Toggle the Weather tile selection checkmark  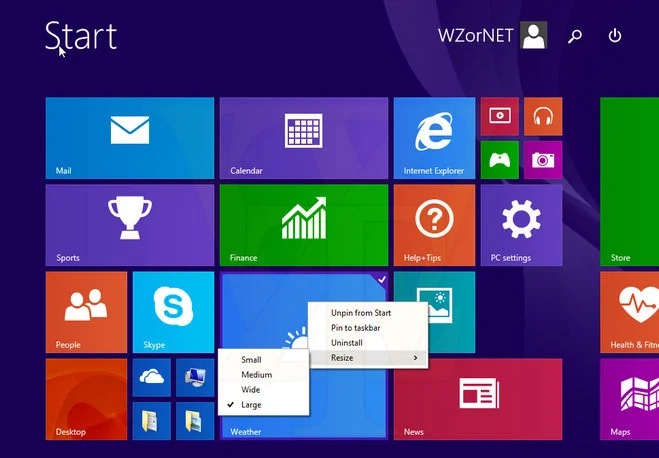point(382,279)
